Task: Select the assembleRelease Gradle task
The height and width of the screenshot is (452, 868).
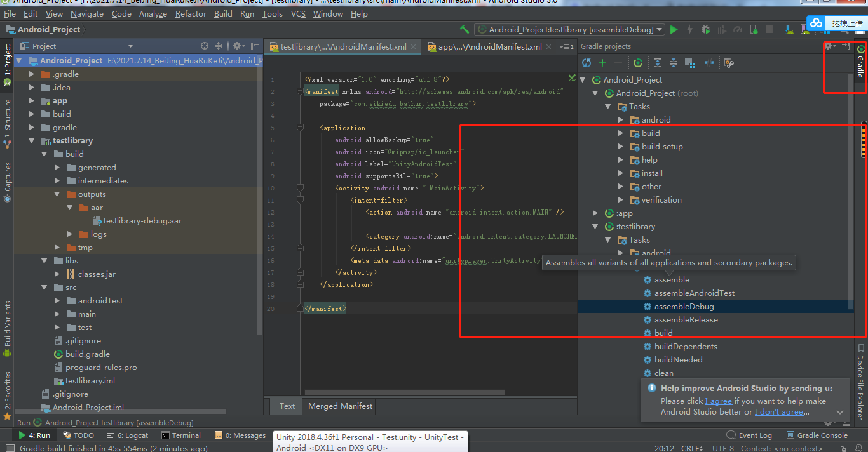Action: 680,320
